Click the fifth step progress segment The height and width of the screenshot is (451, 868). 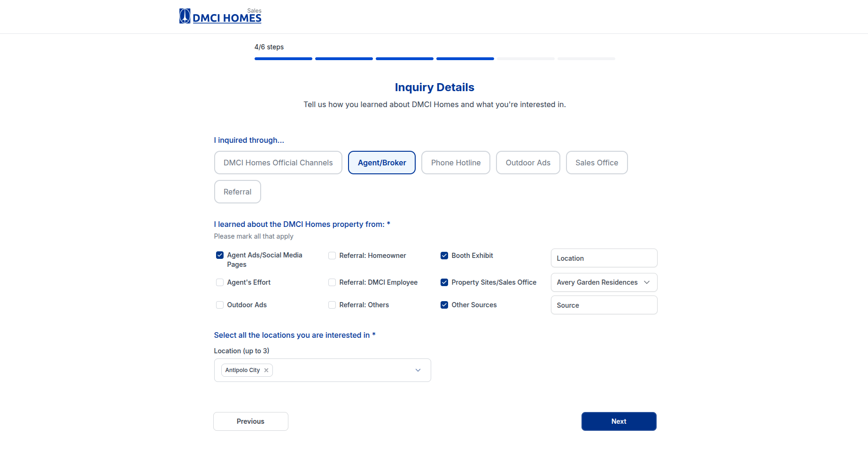pyautogui.click(x=526, y=59)
